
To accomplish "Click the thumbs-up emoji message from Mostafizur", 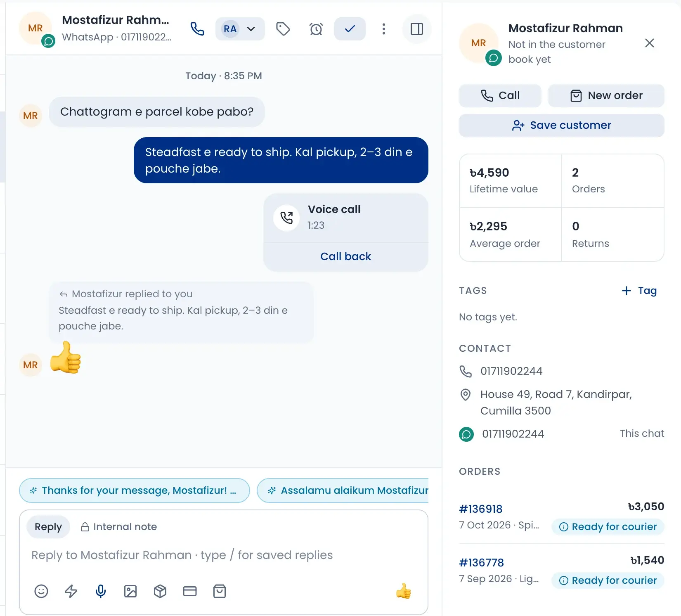I will point(66,358).
